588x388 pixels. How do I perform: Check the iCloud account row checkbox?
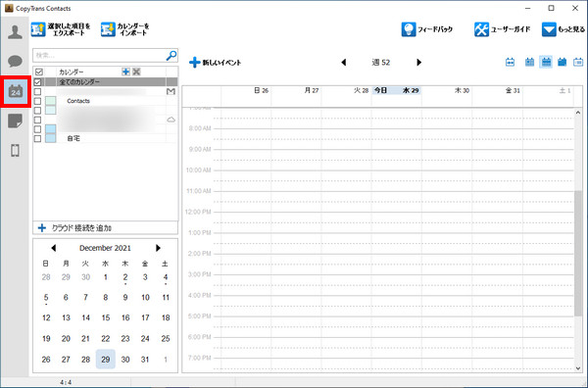[x=37, y=120]
